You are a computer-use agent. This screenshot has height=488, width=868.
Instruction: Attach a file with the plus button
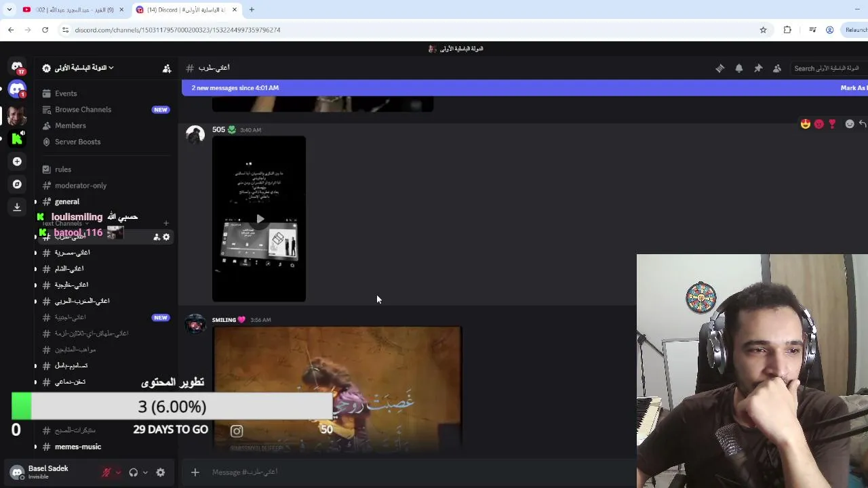coord(195,472)
